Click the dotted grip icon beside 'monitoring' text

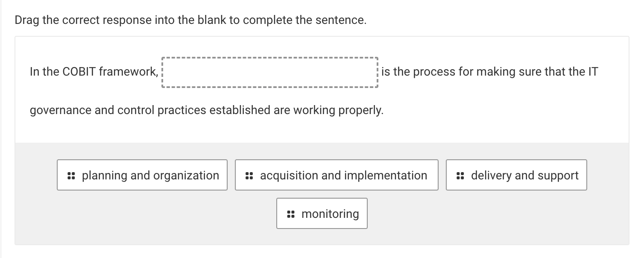click(290, 214)
